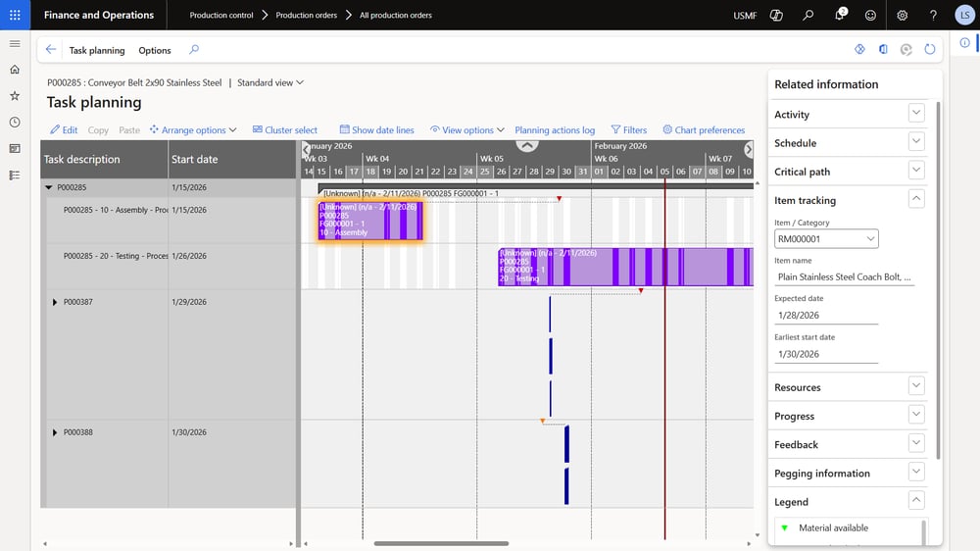Expand the Pegging information section
Viewport: 980px width, 551px height.
[x=916, y=473]
